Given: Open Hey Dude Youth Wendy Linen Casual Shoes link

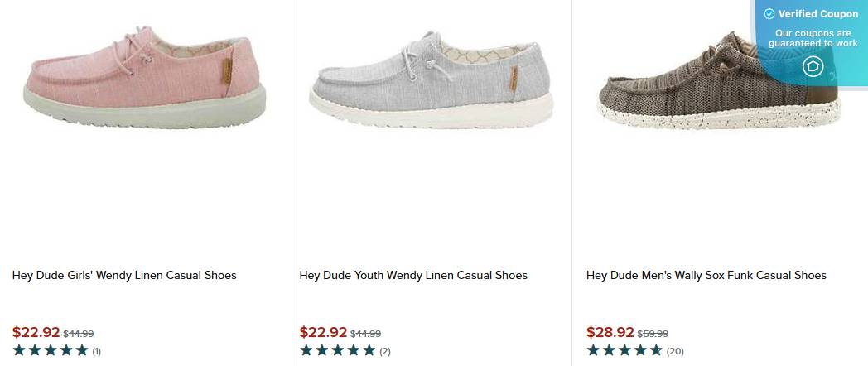Looking at the screenshot, I should (413, 275).
